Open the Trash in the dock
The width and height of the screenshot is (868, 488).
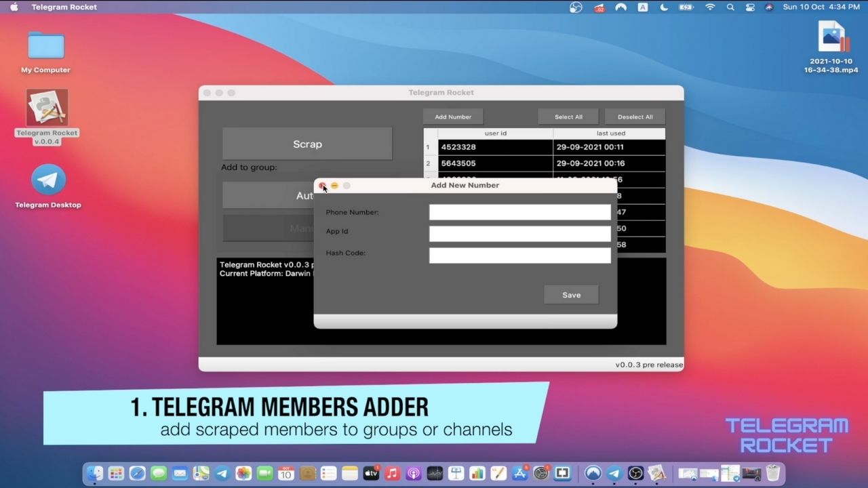pos(772,473)
